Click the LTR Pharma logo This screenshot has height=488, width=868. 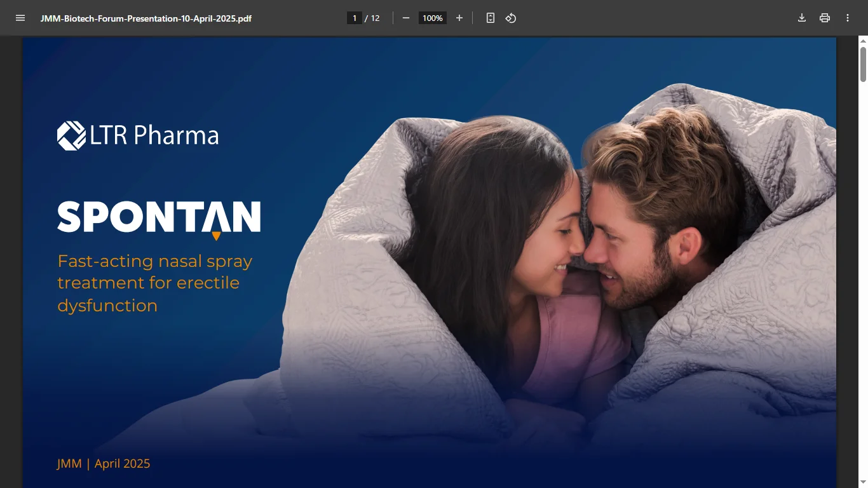138,135
